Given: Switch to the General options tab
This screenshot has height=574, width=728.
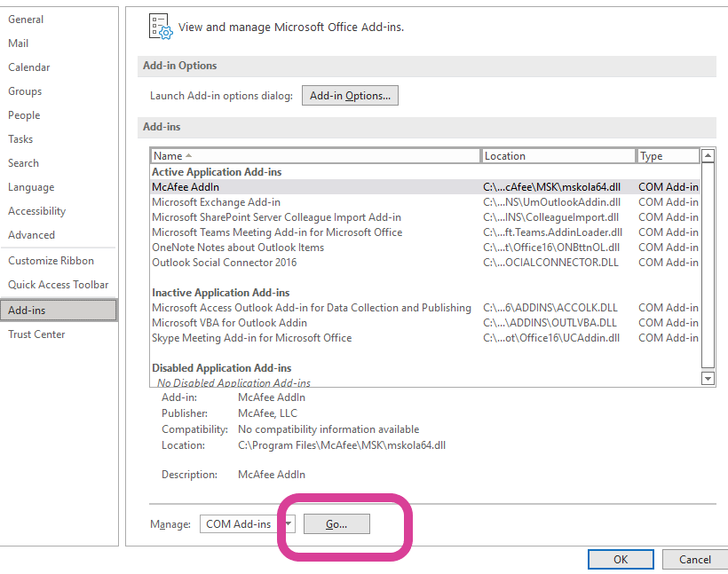Looking at the screenshot, I should point(26,20).
